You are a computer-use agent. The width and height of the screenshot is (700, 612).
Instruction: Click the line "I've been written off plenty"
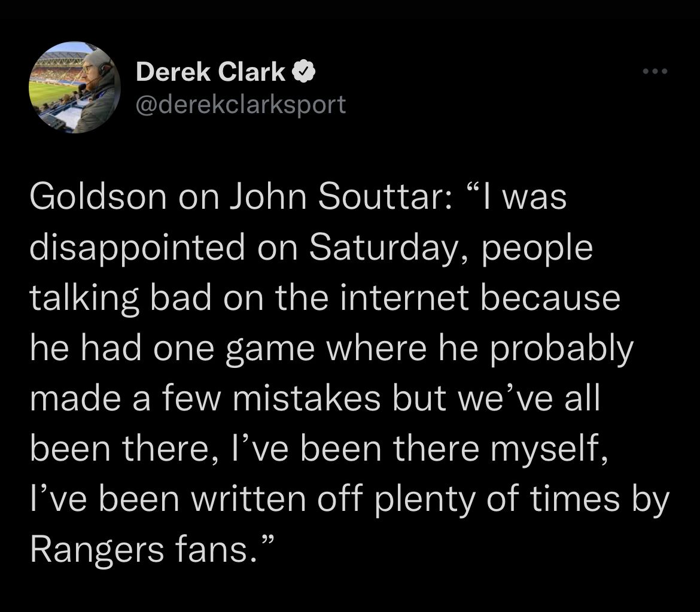349,499
